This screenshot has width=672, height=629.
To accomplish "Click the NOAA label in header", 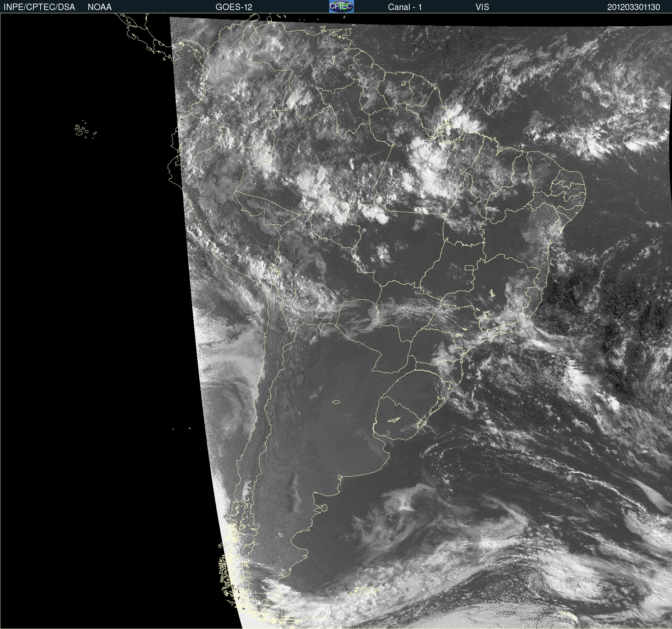I will (x=100, y=7).
